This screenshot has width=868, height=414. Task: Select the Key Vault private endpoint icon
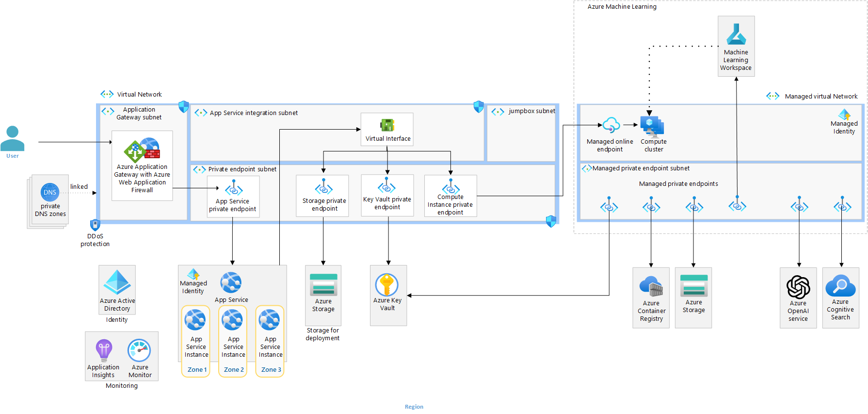click(387, 186)
